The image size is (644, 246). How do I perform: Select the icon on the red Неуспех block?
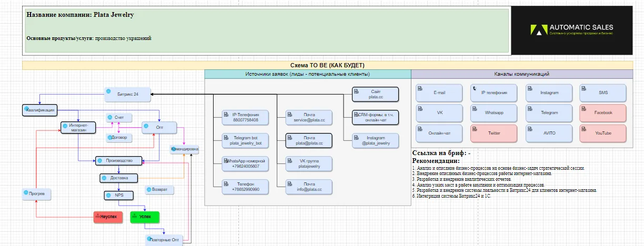coord(98,216)
